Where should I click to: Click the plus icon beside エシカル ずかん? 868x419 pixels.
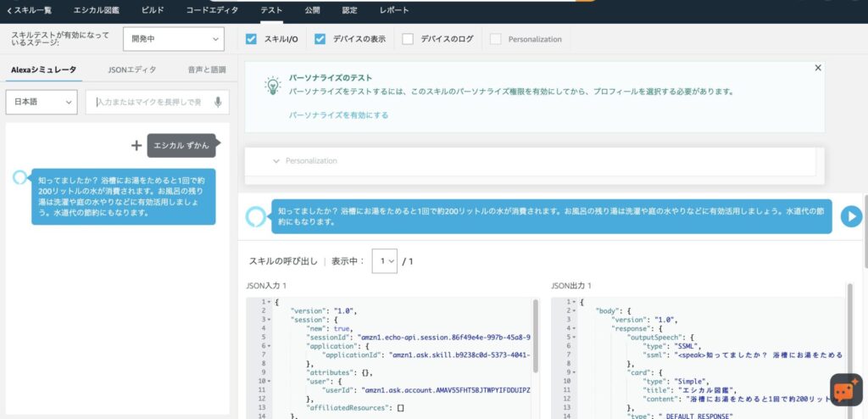coord(136,145)
